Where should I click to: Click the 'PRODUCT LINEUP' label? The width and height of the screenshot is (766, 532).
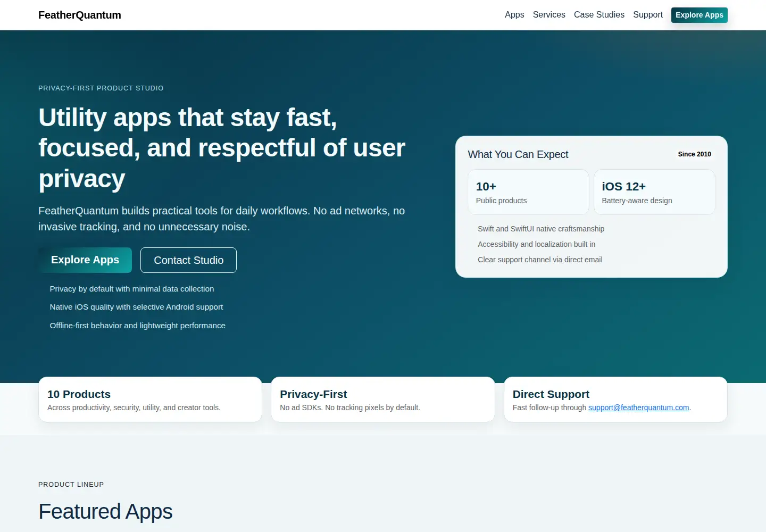click(71, 485)
